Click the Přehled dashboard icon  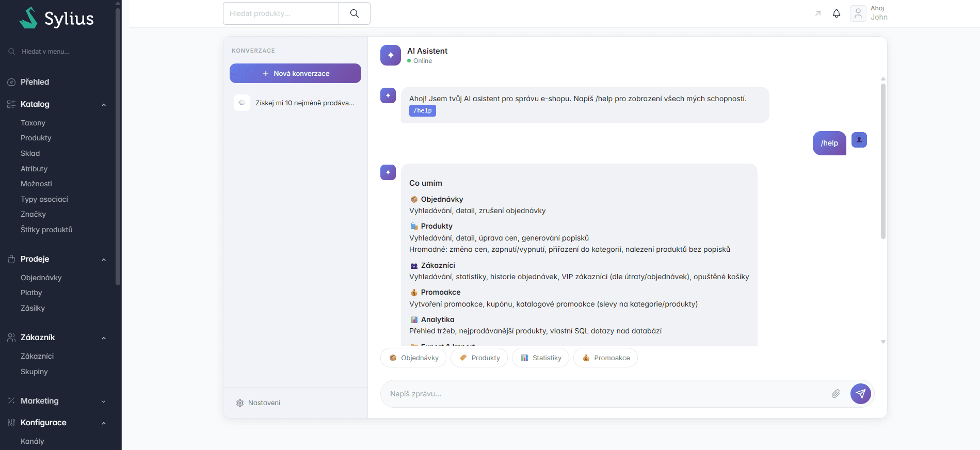pos(11,82)
